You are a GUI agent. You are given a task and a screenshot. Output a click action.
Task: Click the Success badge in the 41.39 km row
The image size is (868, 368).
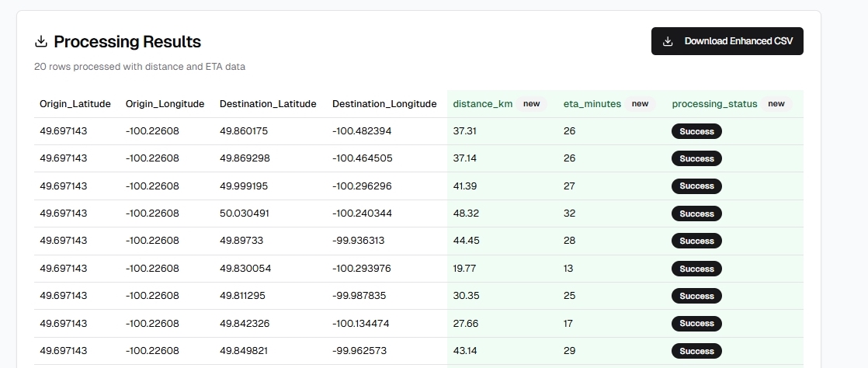(x=696, y=186)
